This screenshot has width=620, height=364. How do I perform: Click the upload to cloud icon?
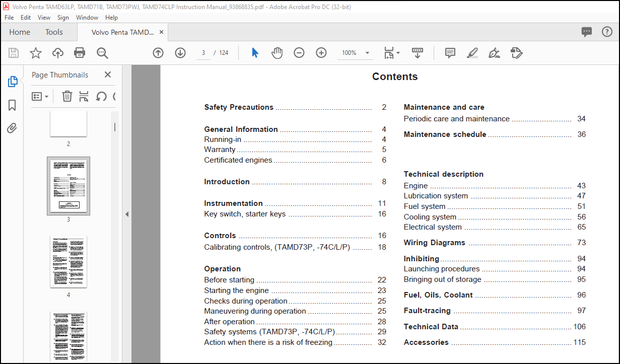click(58, 53)
